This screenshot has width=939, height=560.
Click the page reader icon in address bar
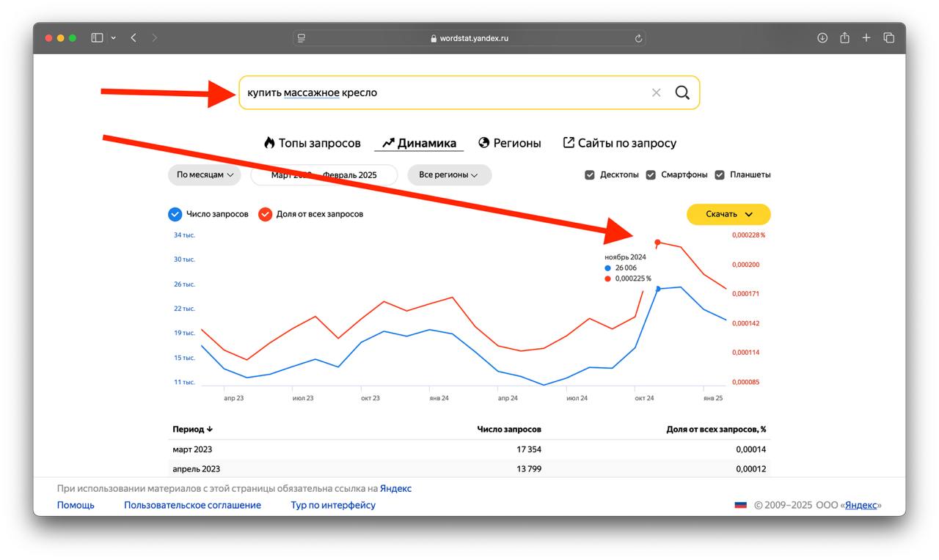302,38
